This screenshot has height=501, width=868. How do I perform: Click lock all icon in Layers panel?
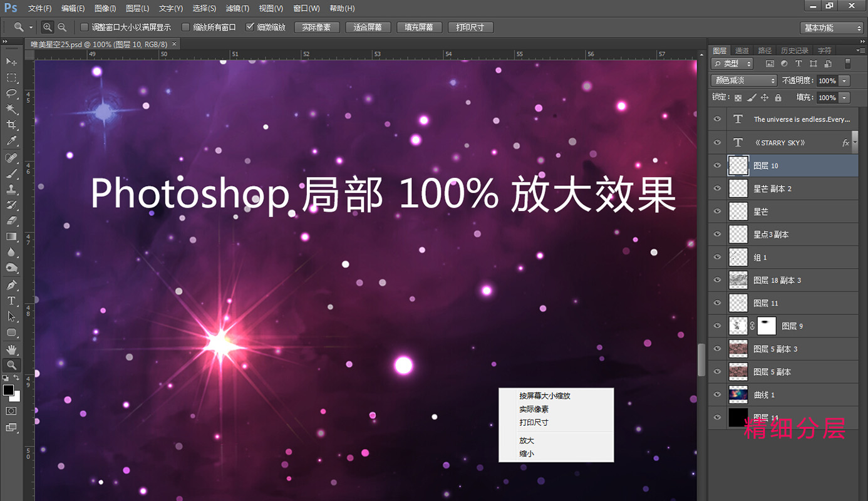778,98
